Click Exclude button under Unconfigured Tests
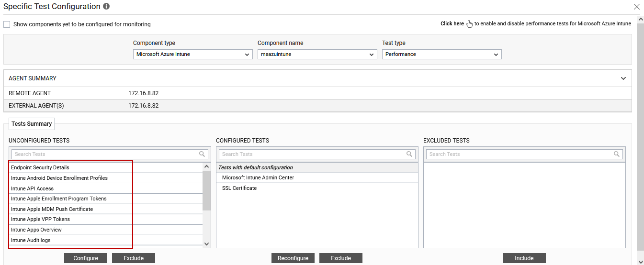This screenshot has height=265, width=644. point(134,258)
